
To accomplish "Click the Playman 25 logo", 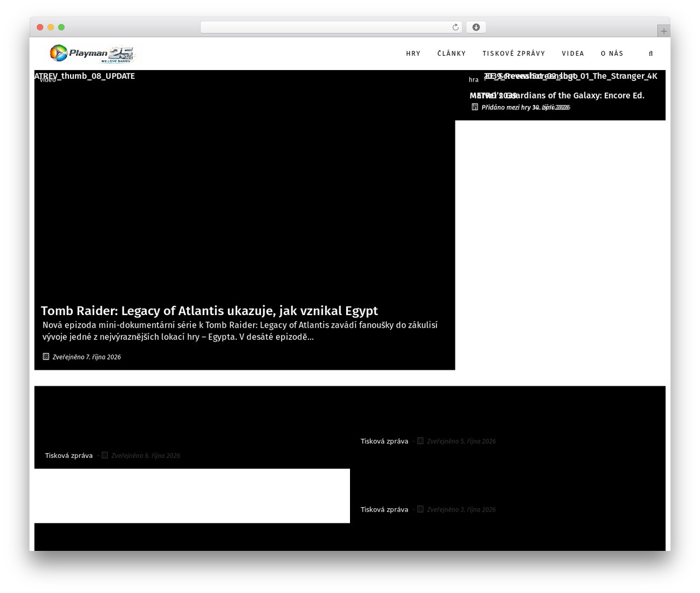I will (92, 54).
